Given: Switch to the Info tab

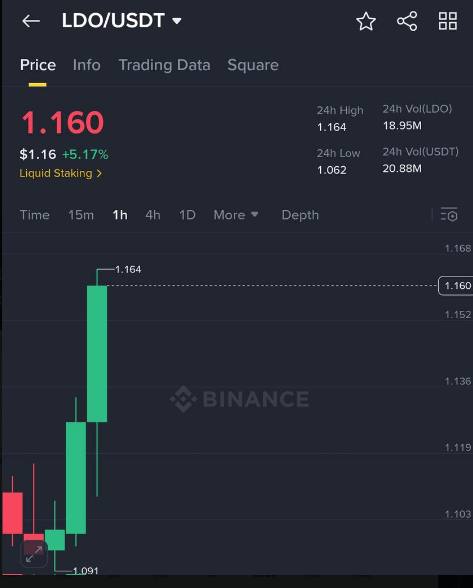Looking at the screenshot, I should [87, 65].
